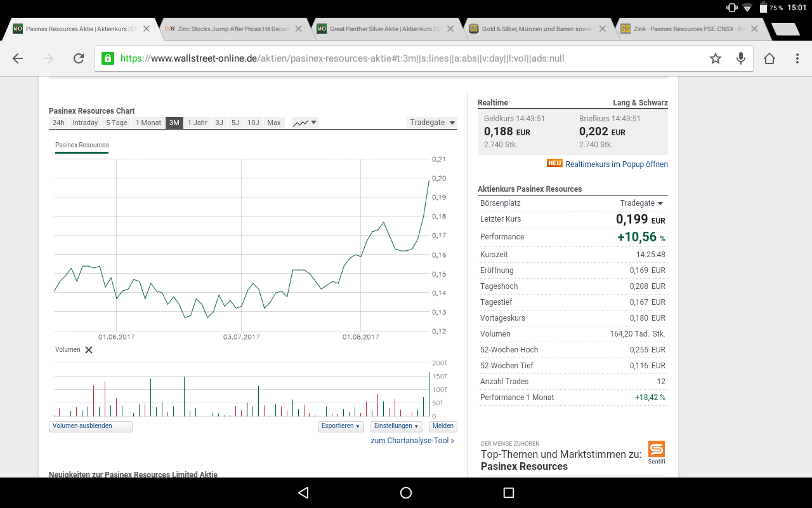Close the Gold & Silber tab

click(601, 29)
